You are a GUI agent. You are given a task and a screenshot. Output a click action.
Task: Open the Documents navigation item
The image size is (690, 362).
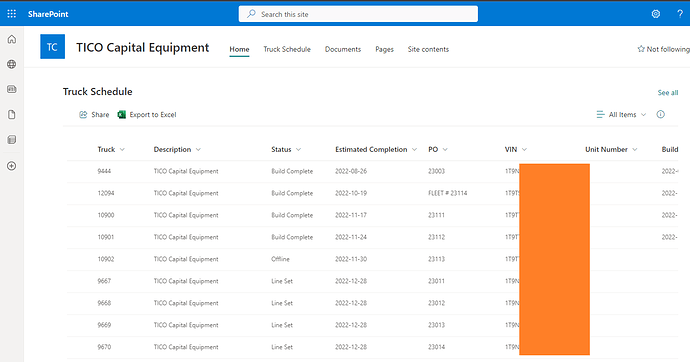pyautogui.click(x=343, y=49)
